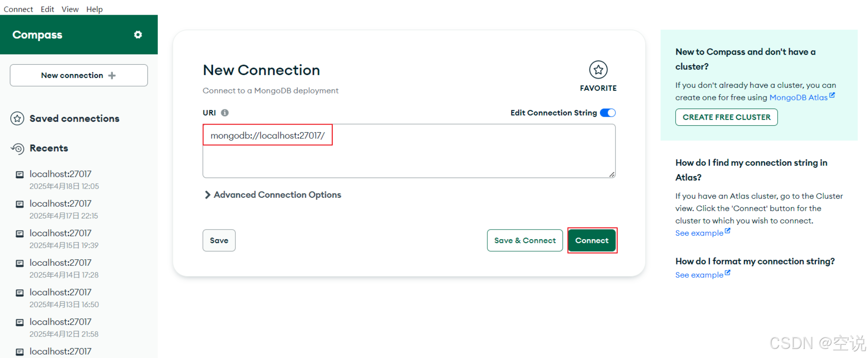Open the View menu
The image size is (868, 358).
coord(70,9)
